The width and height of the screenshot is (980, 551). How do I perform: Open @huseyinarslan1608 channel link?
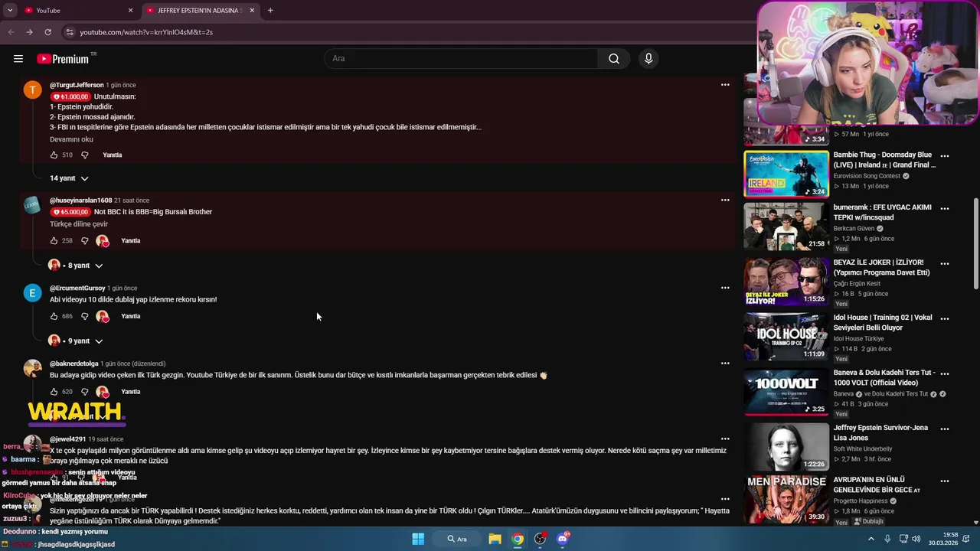pyautogui.click(x=80, y=201)
